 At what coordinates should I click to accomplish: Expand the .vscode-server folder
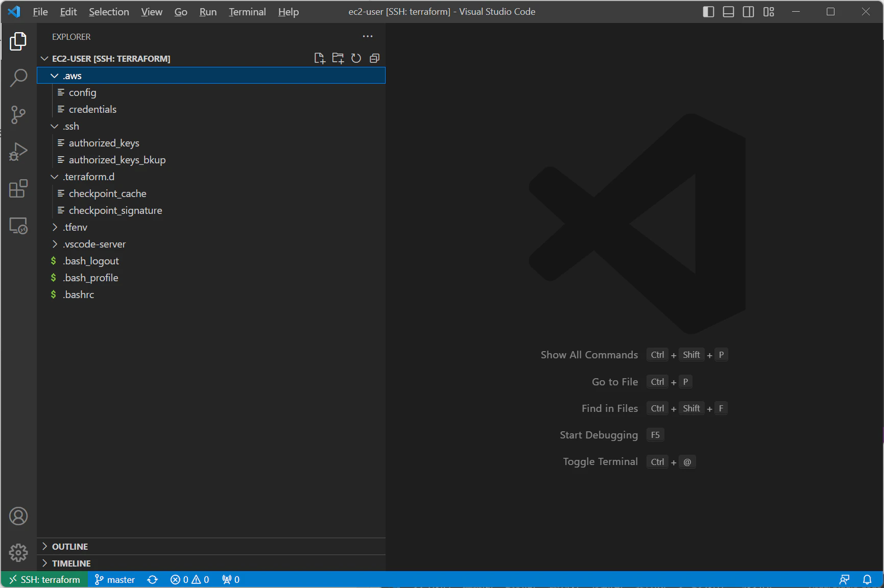pyautogui.click(x=211, y=244)
